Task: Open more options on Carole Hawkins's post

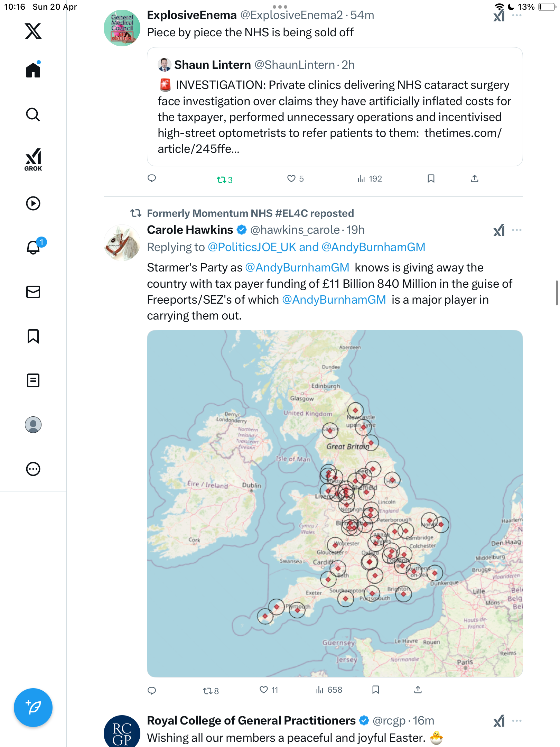Action: pos(517,230)
